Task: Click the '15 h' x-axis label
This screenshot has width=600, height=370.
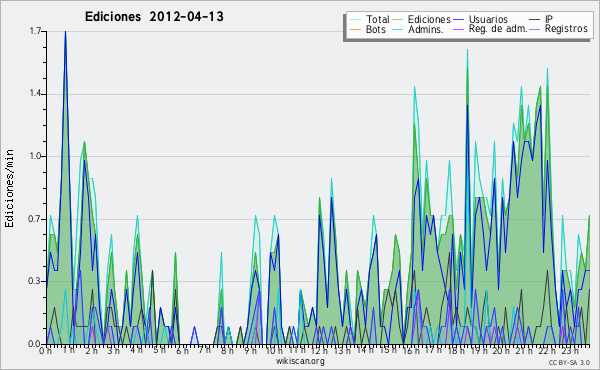Action: click(x=388, y=350)
